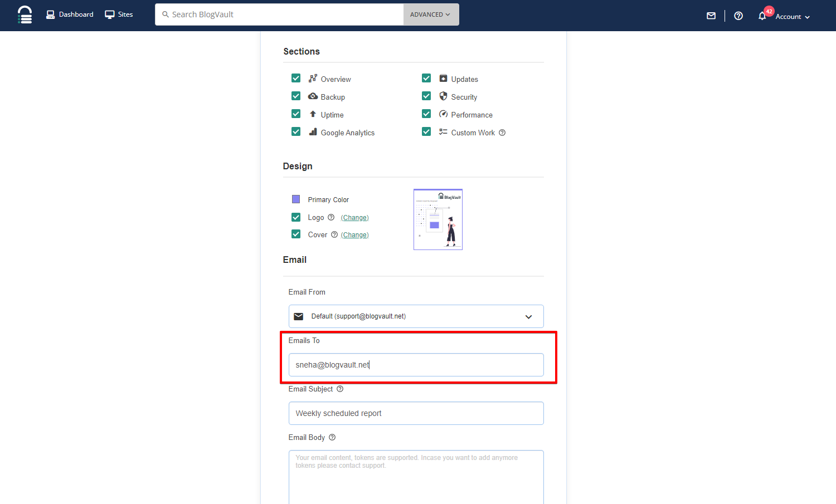This screenshot has width=836, height=504.
Task: Toggle the Custom Work checkbox
Action: point(426,131)
